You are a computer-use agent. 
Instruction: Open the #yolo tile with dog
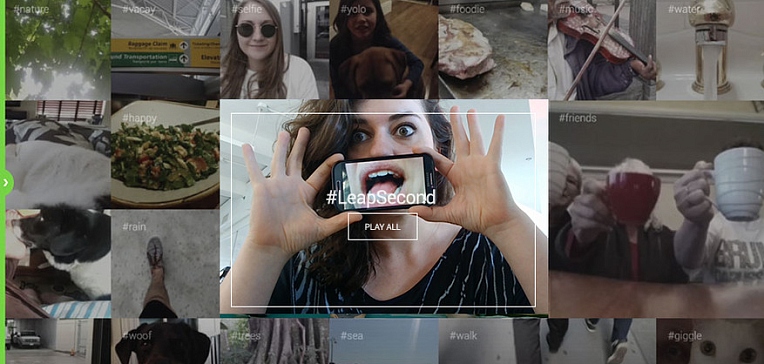pyautogui.click(x=383, y=49)
